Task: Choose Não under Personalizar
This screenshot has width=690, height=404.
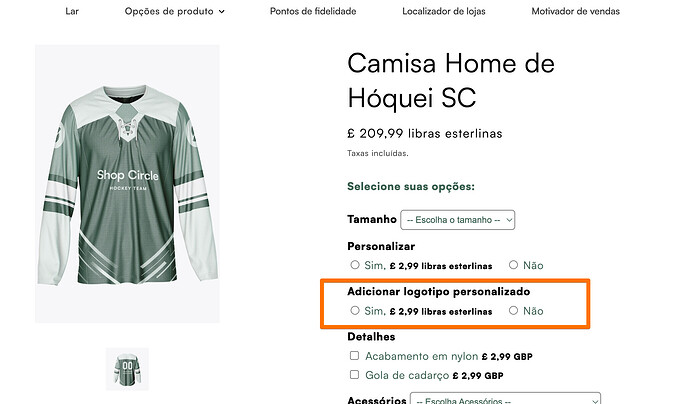Action: coord(513,265)
